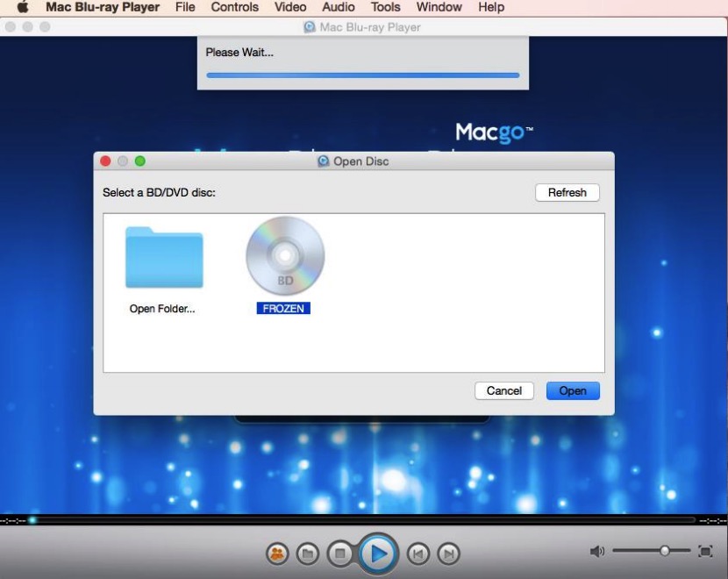This screenshot has width=728, height=579.
Task: Click the next chapter button
Action: 448,554
